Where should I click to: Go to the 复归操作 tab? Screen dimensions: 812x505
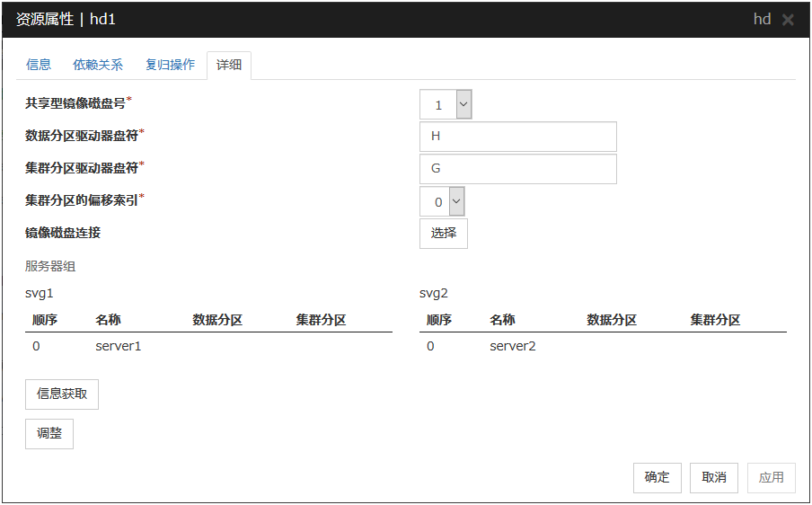170,65
